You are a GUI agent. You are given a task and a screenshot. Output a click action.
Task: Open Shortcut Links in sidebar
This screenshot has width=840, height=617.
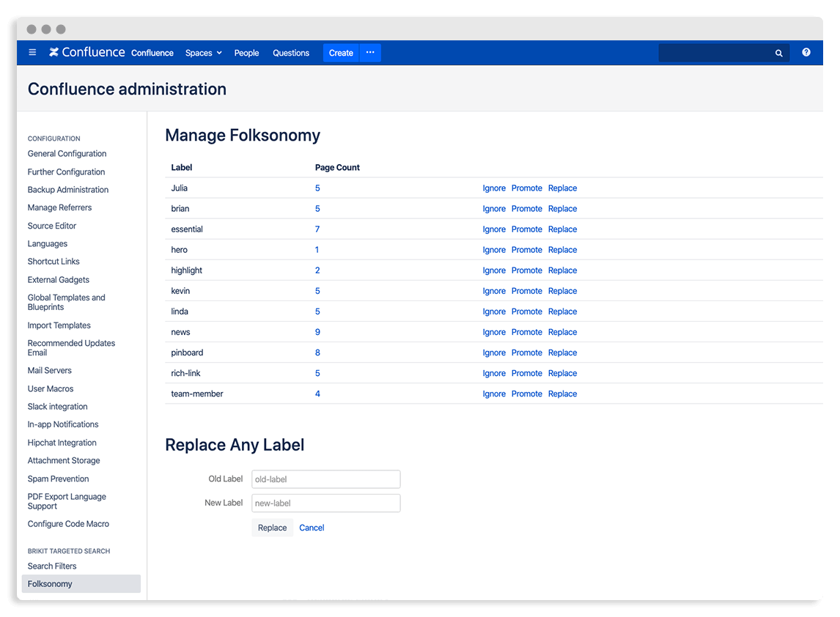coord(54,262)
